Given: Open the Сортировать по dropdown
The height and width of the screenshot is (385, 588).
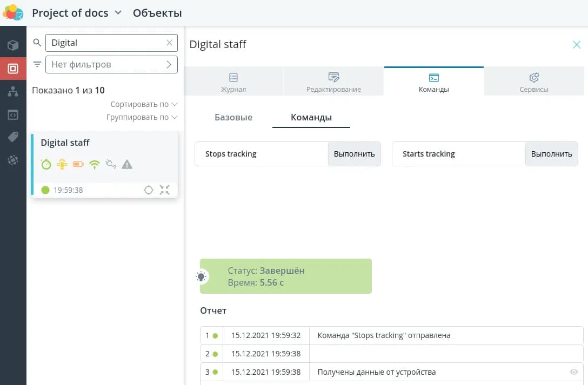Looking at the screenshot, I should point(144,104).
